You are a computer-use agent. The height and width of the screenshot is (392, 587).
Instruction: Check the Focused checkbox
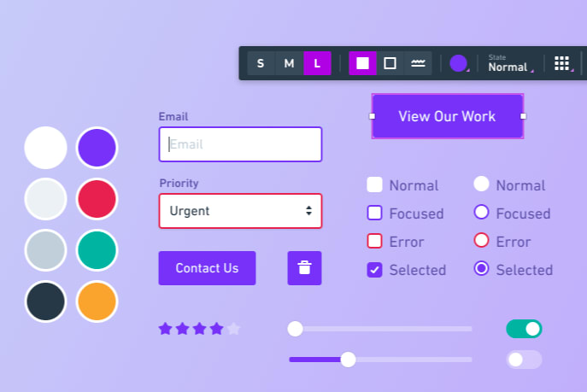pyautogui.click(x=374, y=213)
